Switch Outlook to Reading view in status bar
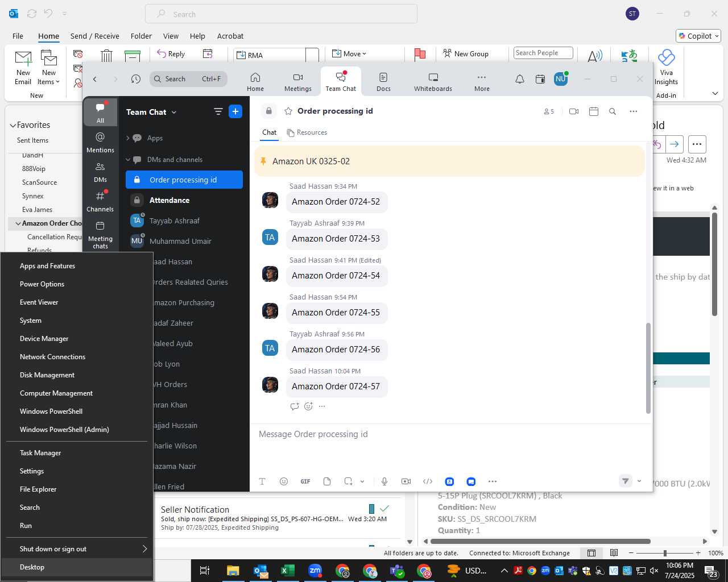728x582 pixels. click(614, 553)
